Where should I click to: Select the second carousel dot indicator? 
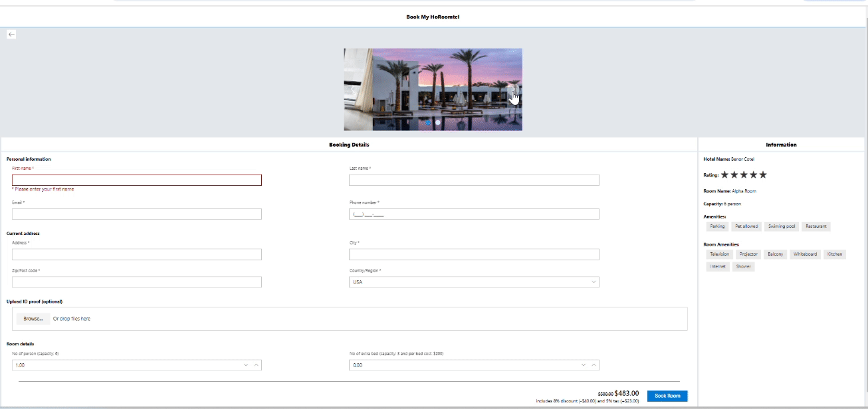tap(438, 123)
